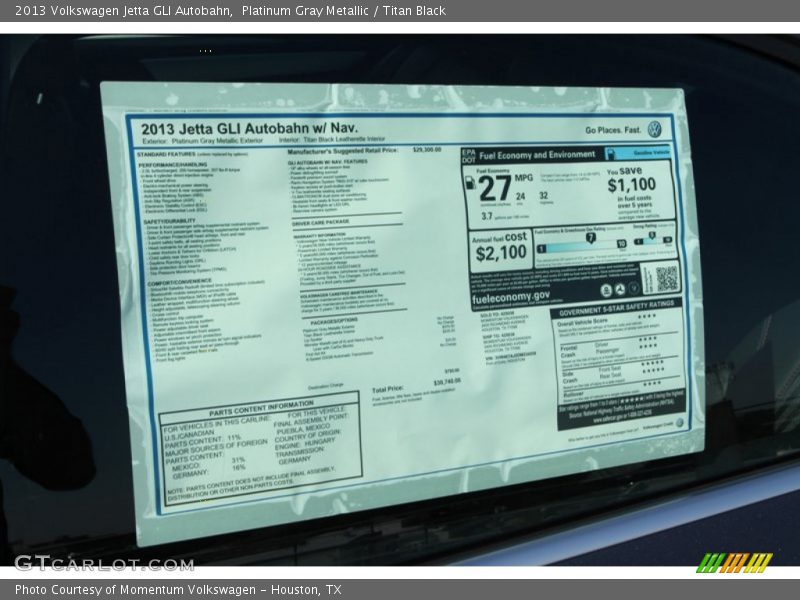Click 'Fuel Economy and Environment' header
The height and width of the screenshot is (600, 800).
pyautogui.click(x=537, y=155)
